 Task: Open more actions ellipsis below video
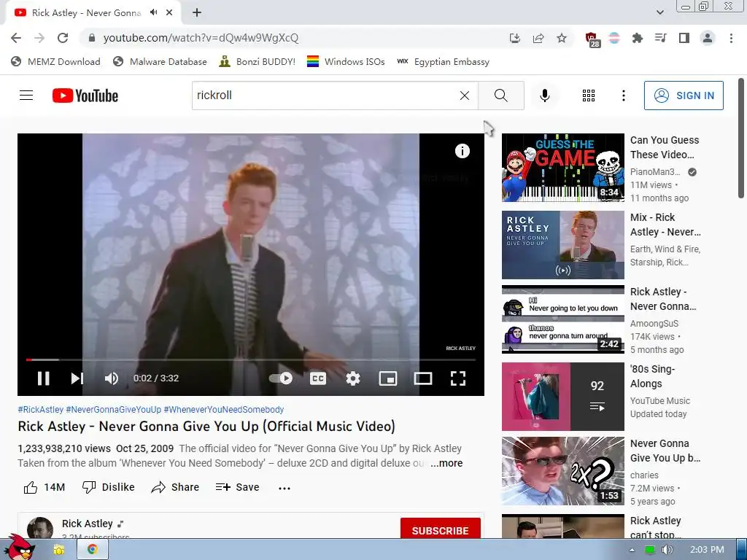(x=285, y=488)
